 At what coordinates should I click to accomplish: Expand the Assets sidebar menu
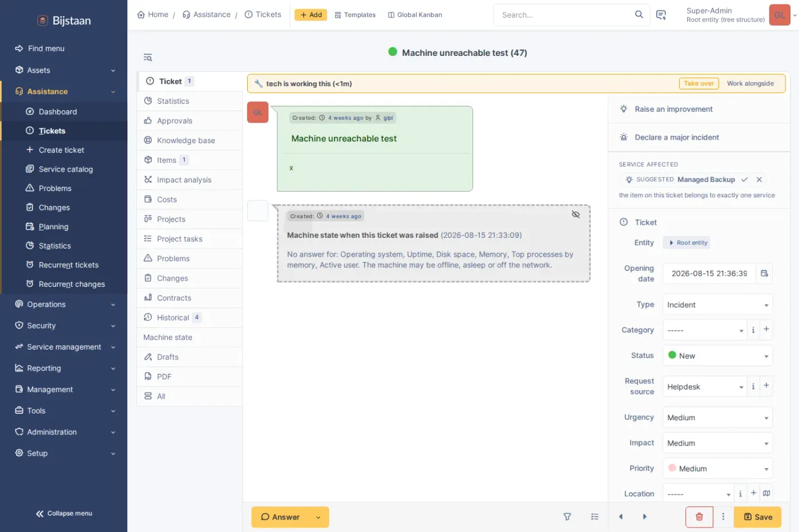pos(64,70)
